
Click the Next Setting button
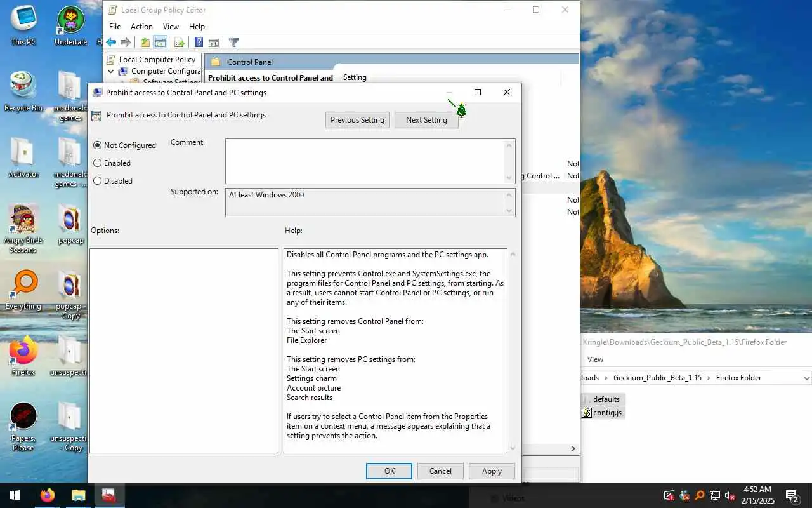coord(426,120)
